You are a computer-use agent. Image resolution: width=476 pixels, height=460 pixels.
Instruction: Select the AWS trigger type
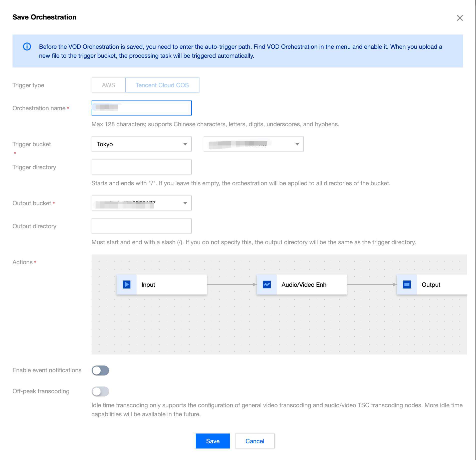108,85
